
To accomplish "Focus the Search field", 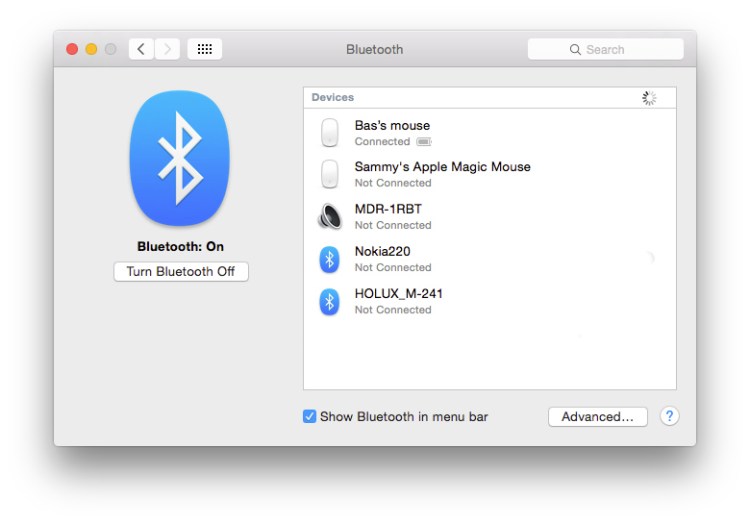I will point(606,49).
